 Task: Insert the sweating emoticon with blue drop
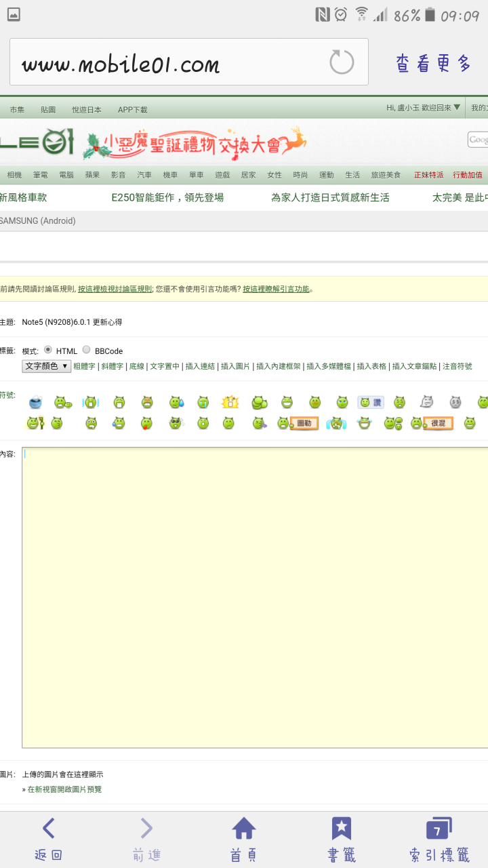click(x=176, y=402)
